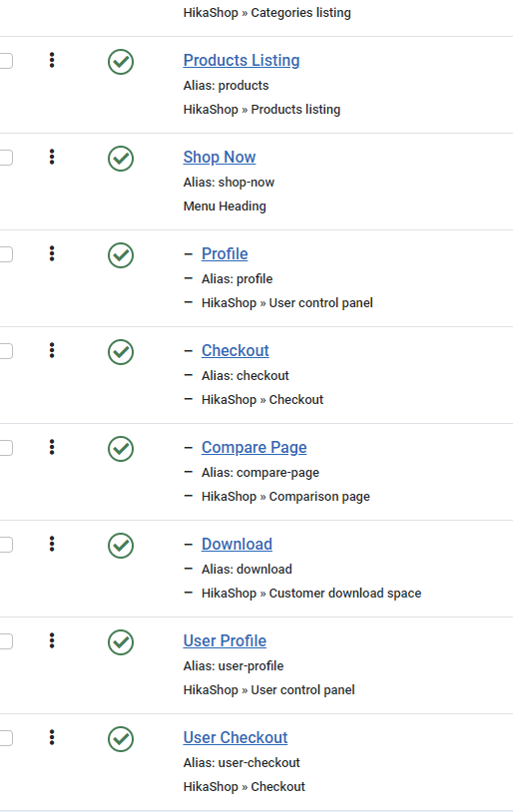Screen dimensions: 513x812
Task: Open the Products Listing menu item
Action: point(242,60)
